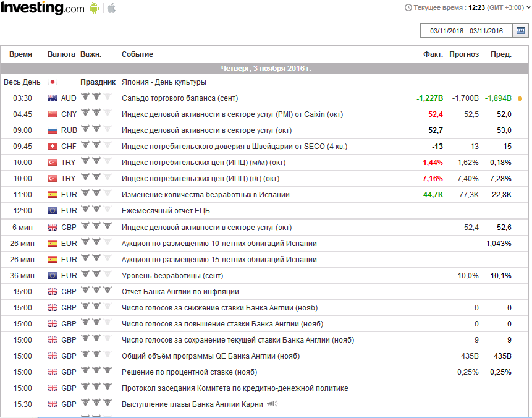This screenshot has width=532, height=418.
Task: Click the China flag in CNY row
Action: point(52,114)
